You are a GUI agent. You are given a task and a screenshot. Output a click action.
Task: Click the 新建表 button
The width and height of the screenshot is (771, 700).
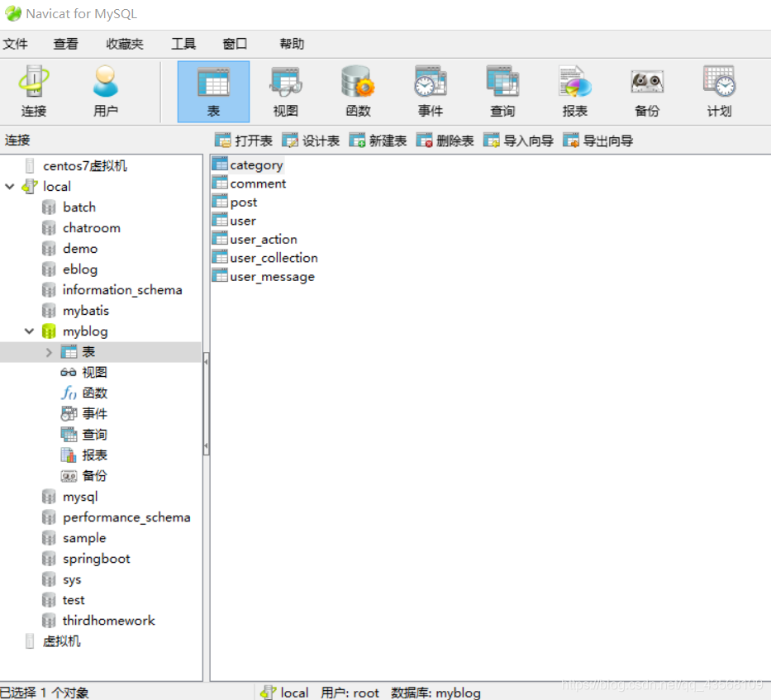(378, 140)
